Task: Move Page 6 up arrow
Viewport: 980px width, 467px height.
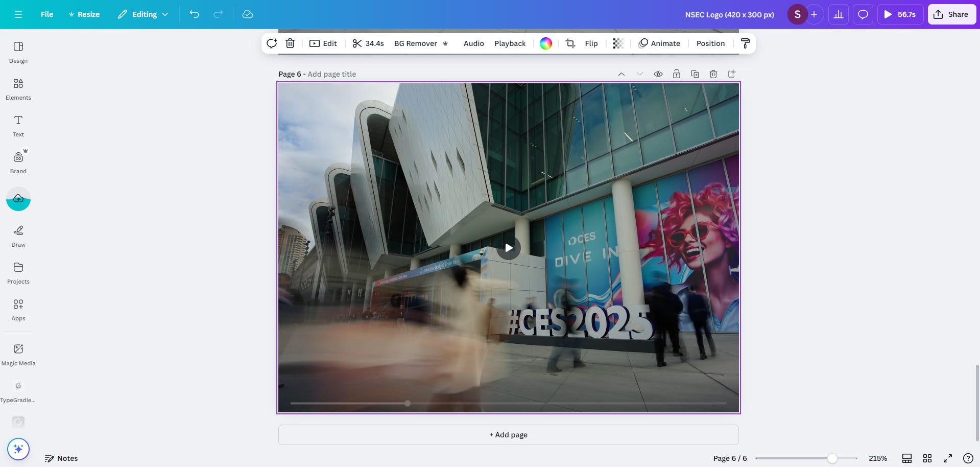Action: 622,74
